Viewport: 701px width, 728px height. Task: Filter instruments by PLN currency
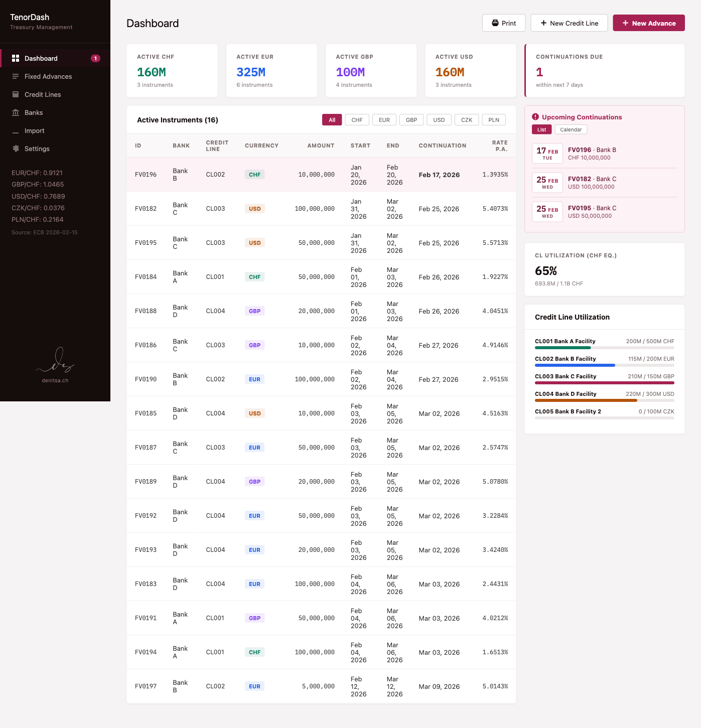[x=493, y=120]
